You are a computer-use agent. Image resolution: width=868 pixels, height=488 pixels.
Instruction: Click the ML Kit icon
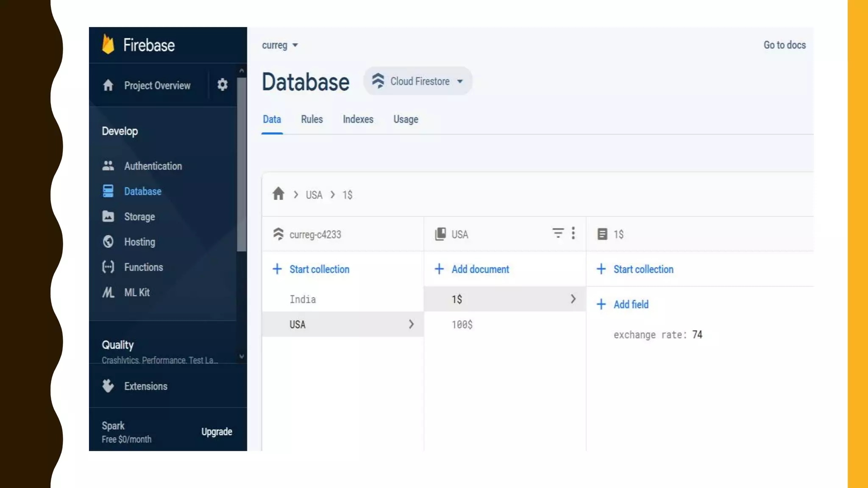click(108, 292)
